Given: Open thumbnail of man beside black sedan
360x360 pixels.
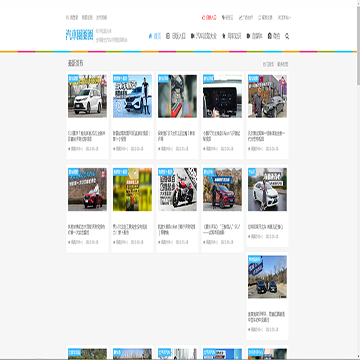Looking at the screenshot, I should pyautogui.click(x=267, y=96).
